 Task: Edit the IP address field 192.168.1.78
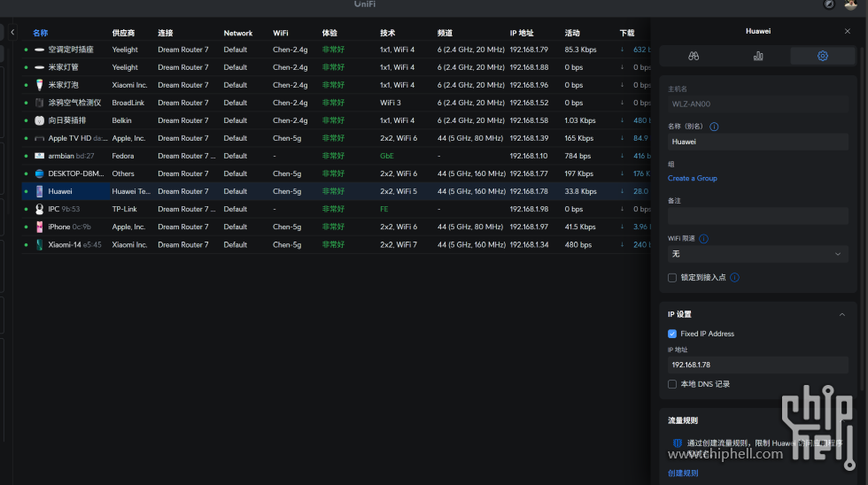click(758, 365)
